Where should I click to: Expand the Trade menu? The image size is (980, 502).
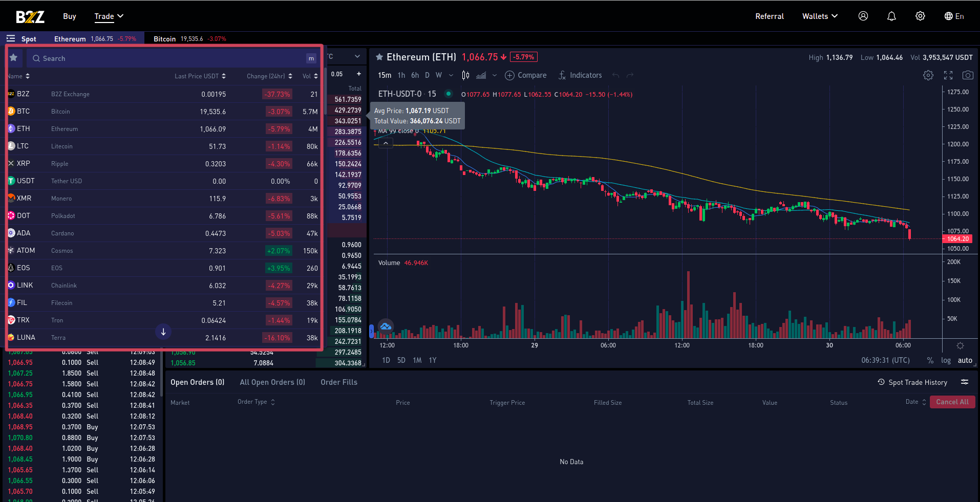click(109, 16)
